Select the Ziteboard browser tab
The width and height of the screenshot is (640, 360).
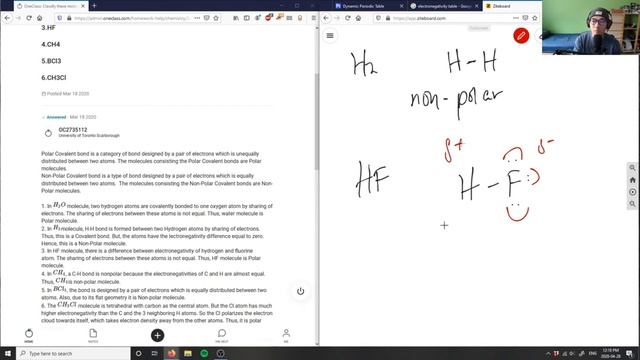(x=512, y=6)
